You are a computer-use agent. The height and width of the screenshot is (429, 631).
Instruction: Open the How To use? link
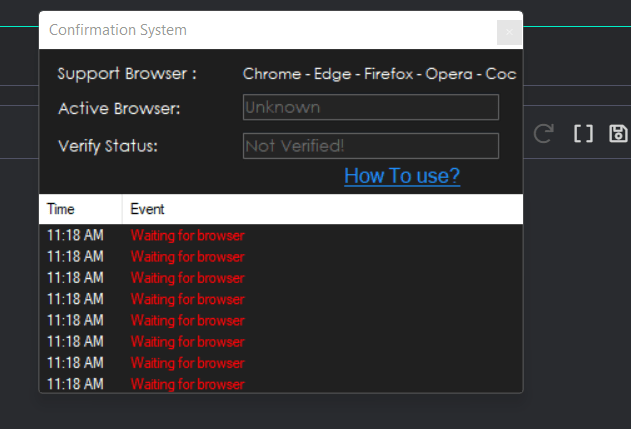tap(402, 176)
